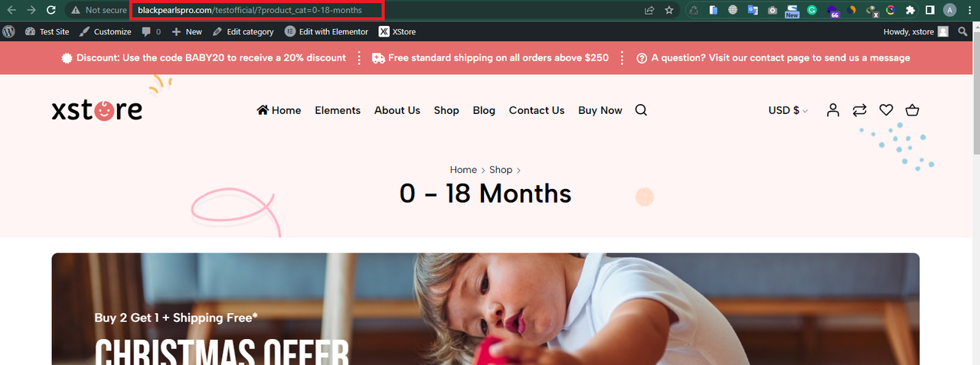Reload the page in the browser

[x=51, y=10]
